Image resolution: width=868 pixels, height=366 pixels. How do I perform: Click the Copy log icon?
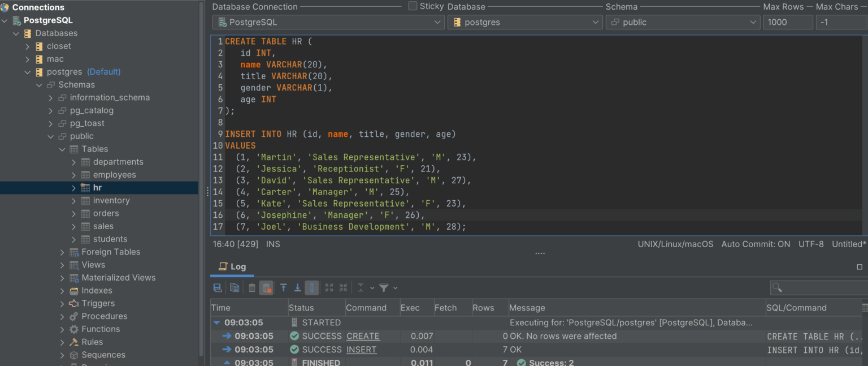(x=235, y=288)
